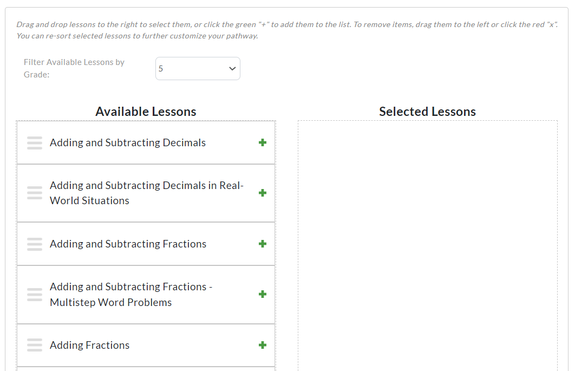Viewport: 588px width, 371px height.
Task: Click the "Filter Available Lessons by Grade" label
Action: click(x=74, y=68)
